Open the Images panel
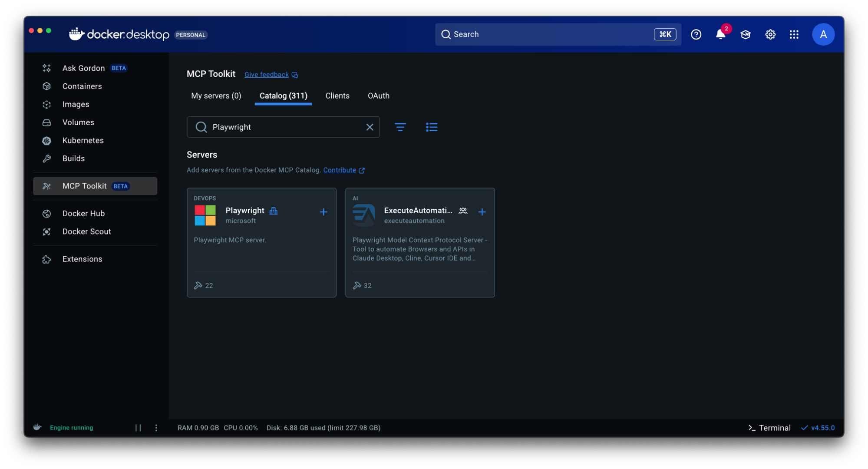This screenshot has width=868, height=469. [x=75, y=104]
